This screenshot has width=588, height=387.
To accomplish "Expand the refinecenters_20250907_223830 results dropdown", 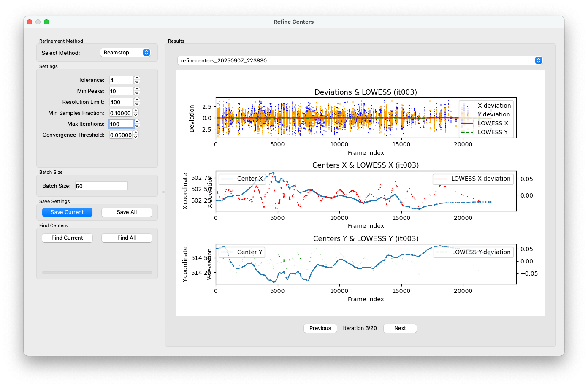I will coord(360,60).
